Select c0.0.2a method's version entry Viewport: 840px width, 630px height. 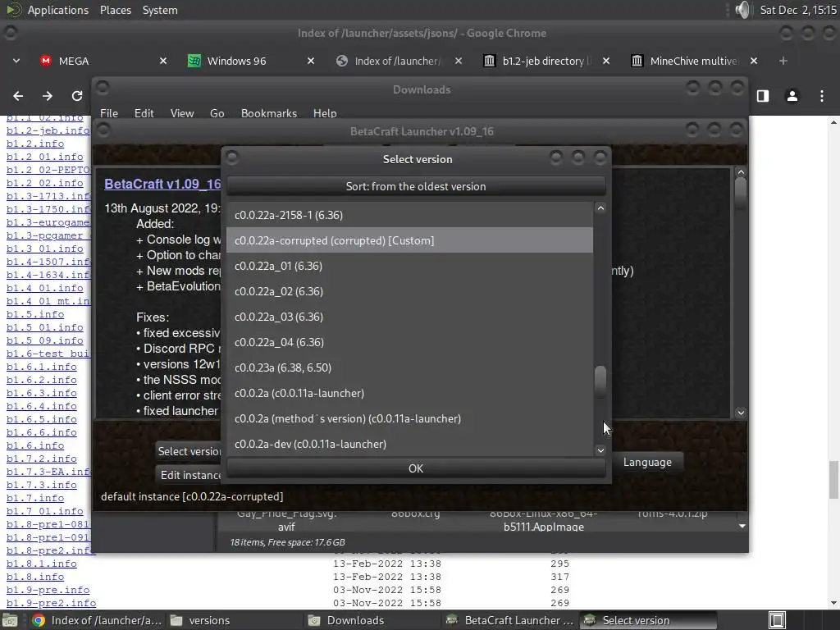410,419
